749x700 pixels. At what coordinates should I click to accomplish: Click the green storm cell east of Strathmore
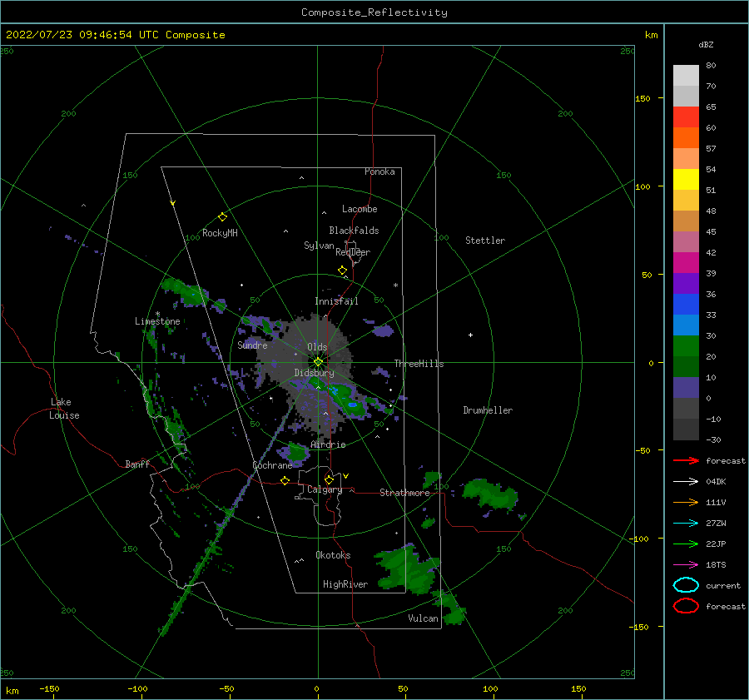pyautogui.click(x=490, y=494)
